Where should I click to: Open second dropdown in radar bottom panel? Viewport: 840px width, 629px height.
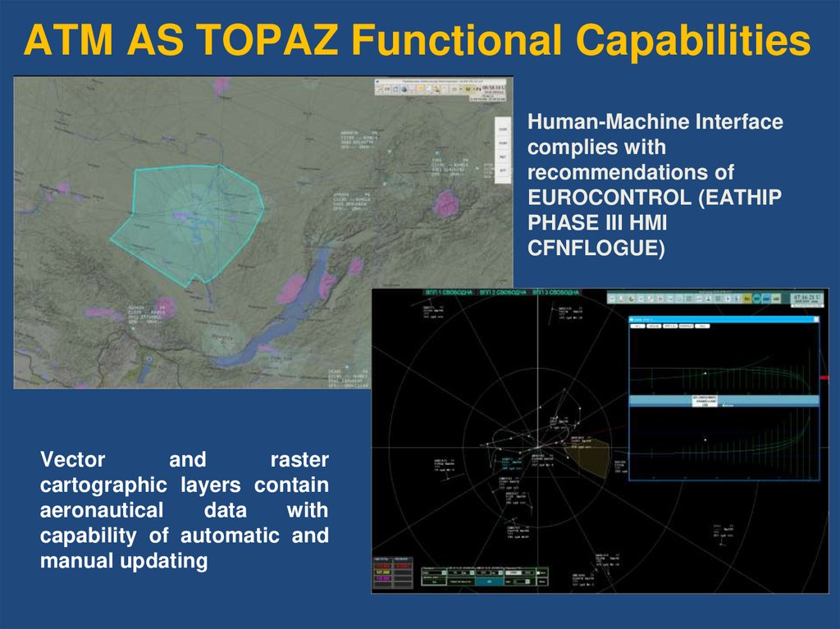[472, 572]
